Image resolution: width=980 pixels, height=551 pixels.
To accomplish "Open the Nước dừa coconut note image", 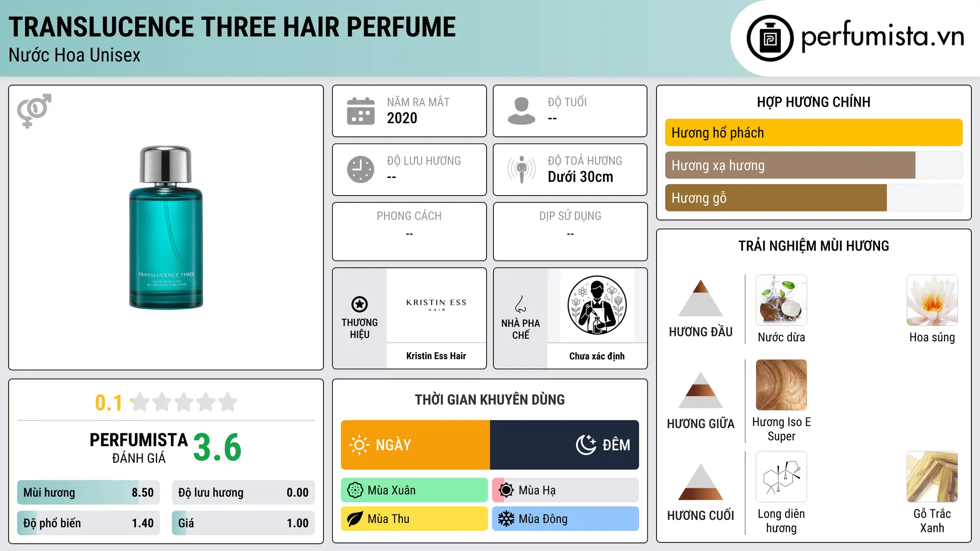I will pos(781,300).
